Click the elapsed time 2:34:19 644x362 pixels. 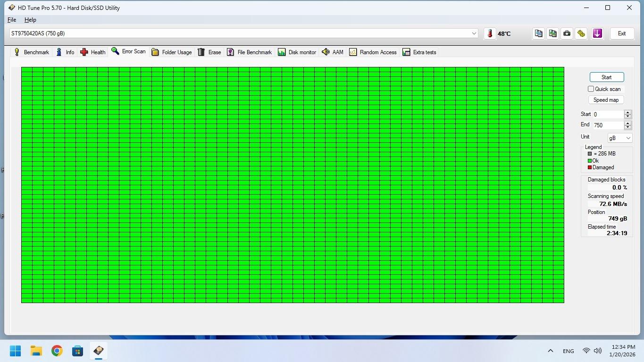pos(617,233)
